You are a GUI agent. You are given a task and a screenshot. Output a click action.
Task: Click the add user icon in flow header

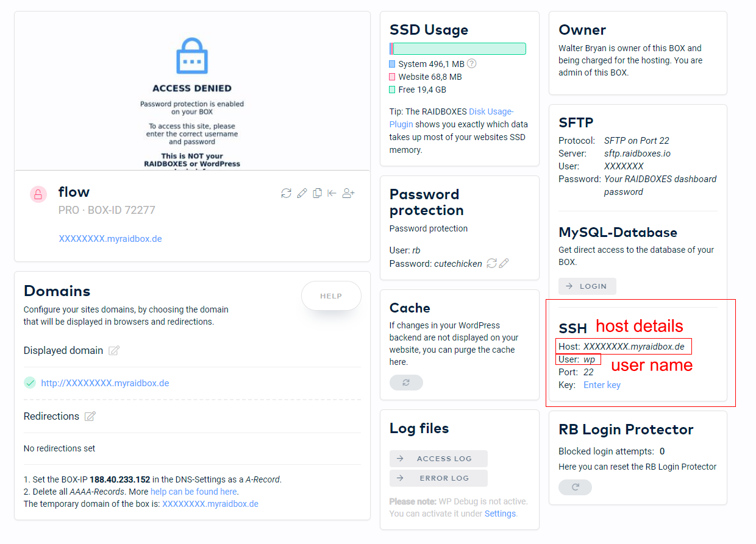(x=349, y=193)
